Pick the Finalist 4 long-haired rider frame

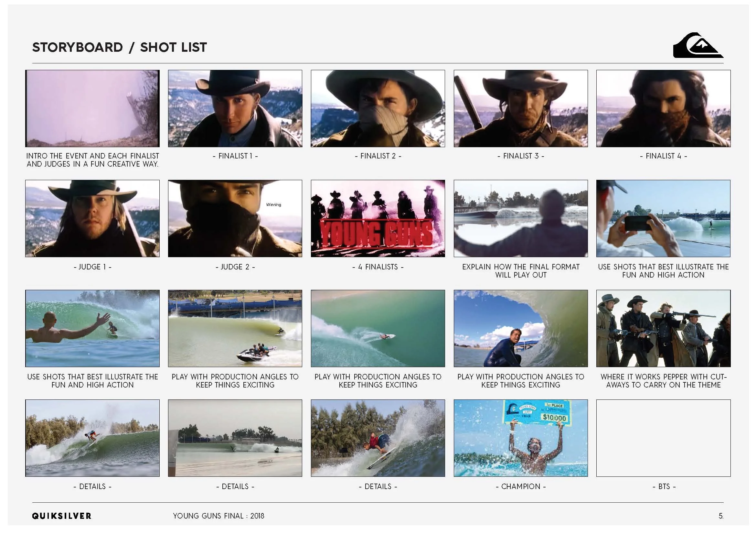pos(664,108)
